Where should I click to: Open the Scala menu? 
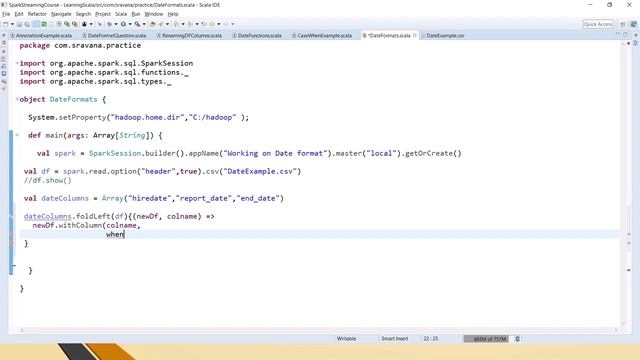click(121, 14)
